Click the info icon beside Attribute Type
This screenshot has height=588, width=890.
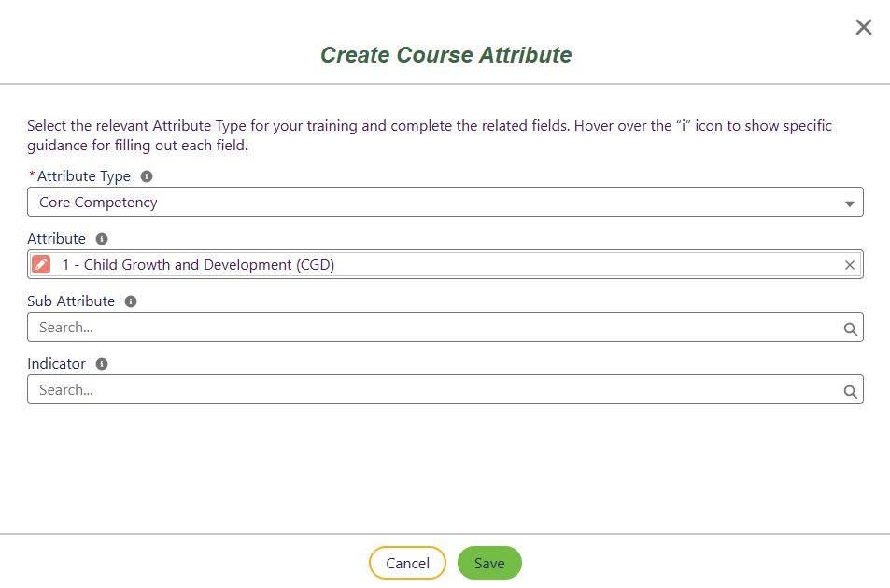pyautogui.click(x=147, y=176)
